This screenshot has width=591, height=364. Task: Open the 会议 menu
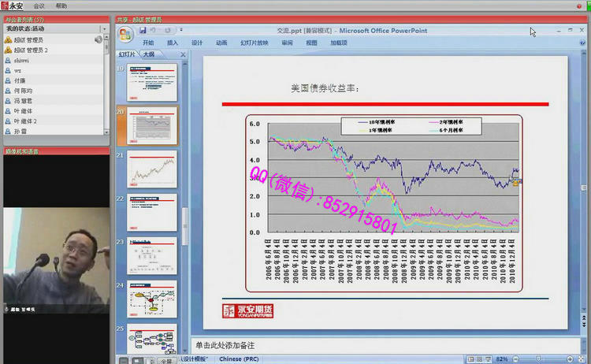click(x=39, y=6)
